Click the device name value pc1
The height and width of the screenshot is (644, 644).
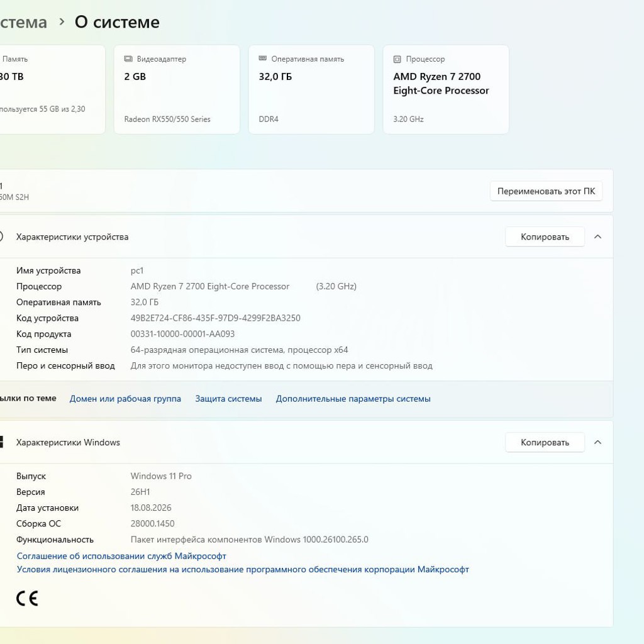pos(136,270)
